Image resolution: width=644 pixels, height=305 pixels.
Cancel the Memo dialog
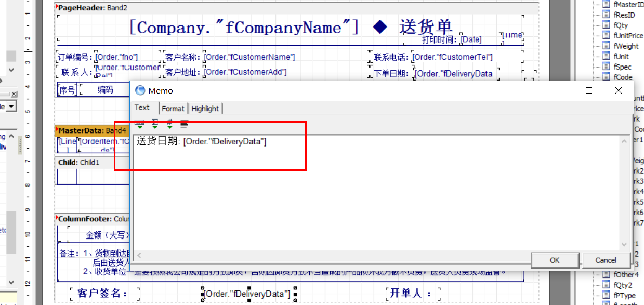point(606,260)
